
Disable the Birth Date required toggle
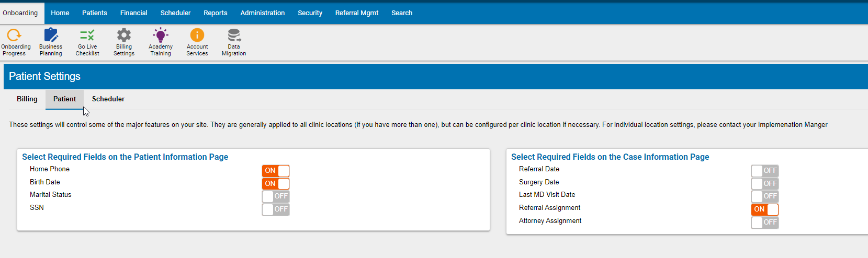pyautogui.click(x=276, y=184)
